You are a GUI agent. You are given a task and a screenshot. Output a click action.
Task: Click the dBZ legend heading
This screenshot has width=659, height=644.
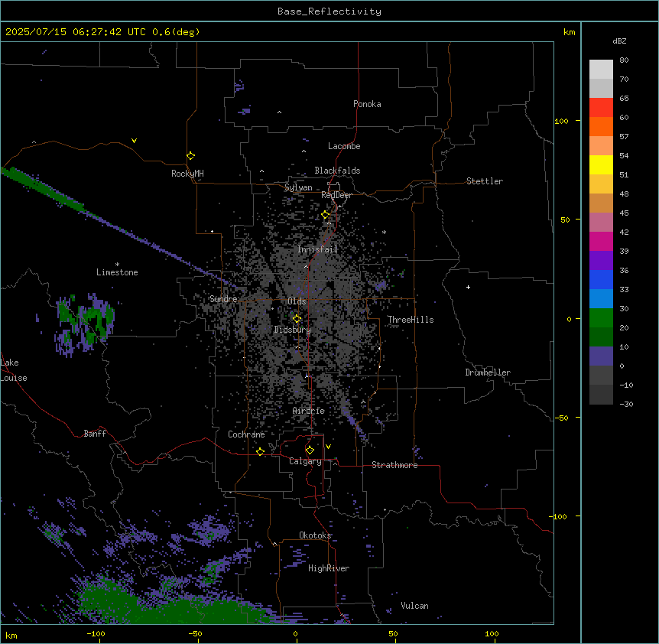pos(619,41)
